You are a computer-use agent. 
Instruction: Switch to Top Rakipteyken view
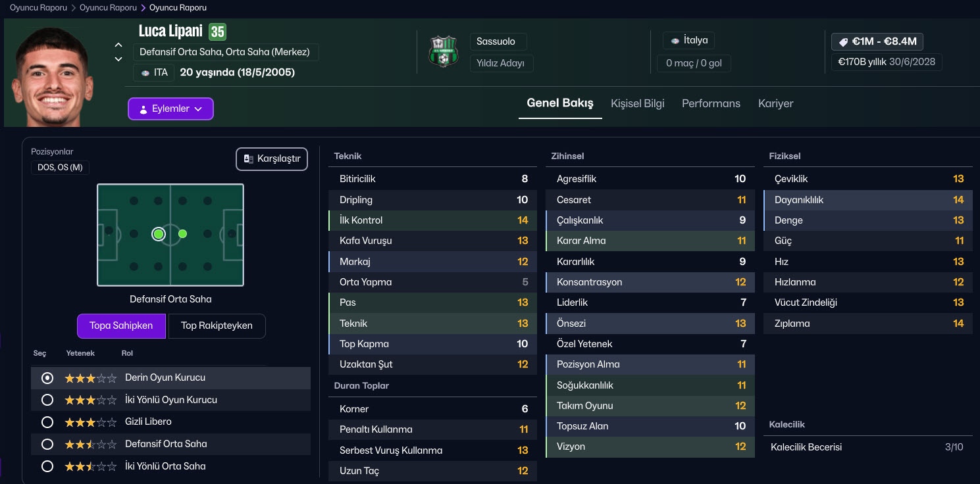point(217,326)
